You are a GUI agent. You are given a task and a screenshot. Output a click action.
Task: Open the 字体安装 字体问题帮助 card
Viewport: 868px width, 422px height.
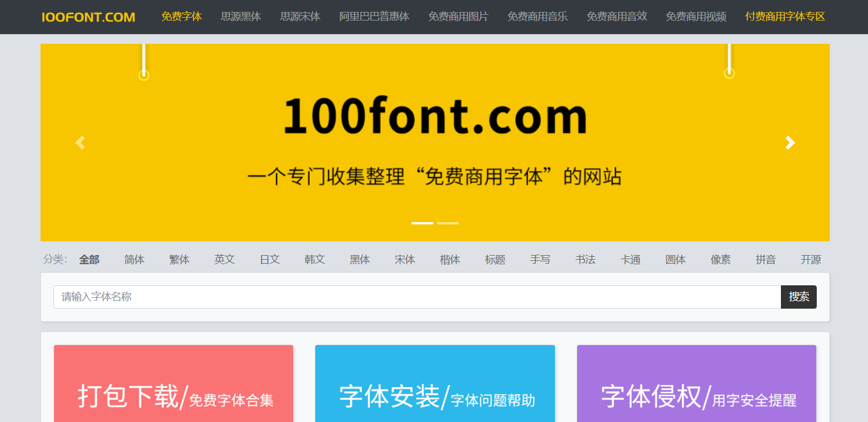(x=435, y=383)
